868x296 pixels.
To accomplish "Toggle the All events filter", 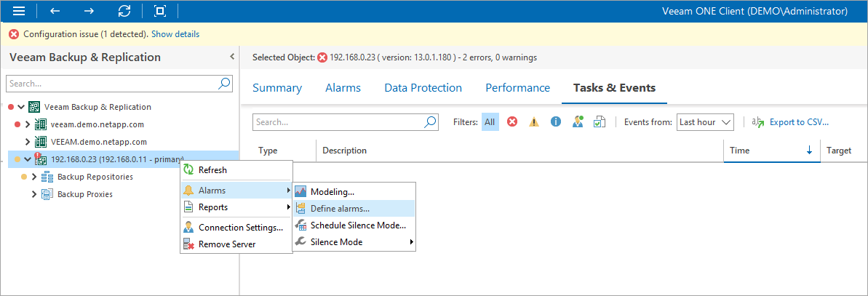I will (490, 122).
